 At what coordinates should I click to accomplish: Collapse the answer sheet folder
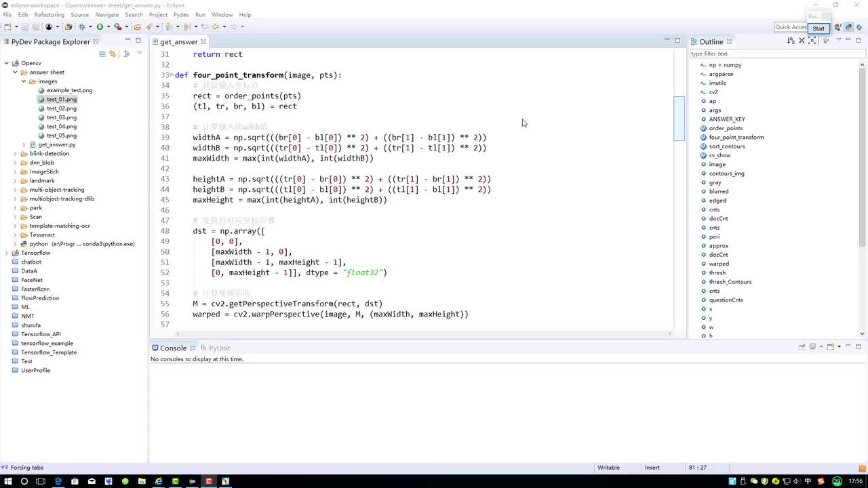click(15, 72)
